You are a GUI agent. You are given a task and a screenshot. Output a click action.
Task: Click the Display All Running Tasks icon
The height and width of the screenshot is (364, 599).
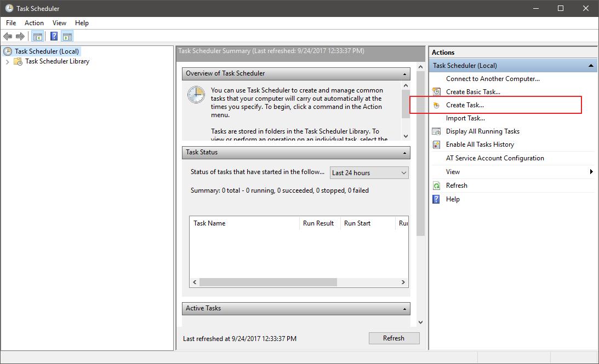click(x=436, y=131)
